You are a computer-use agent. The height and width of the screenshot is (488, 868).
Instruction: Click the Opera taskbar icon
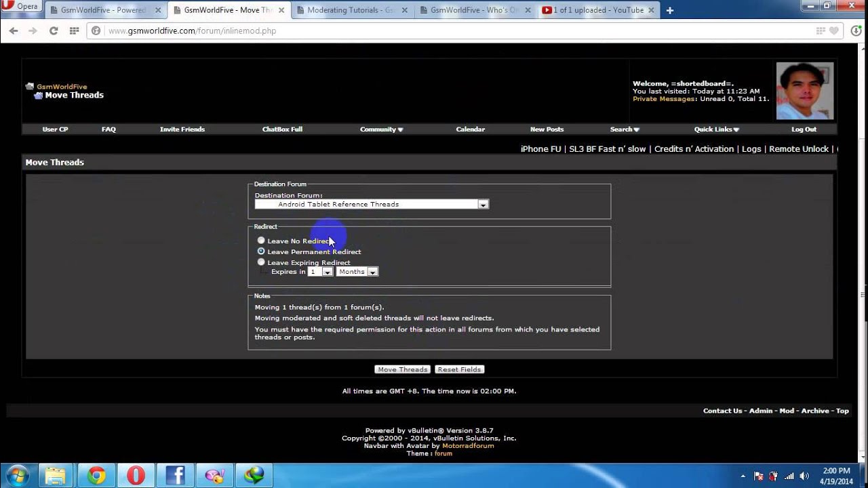click(136, 476)
